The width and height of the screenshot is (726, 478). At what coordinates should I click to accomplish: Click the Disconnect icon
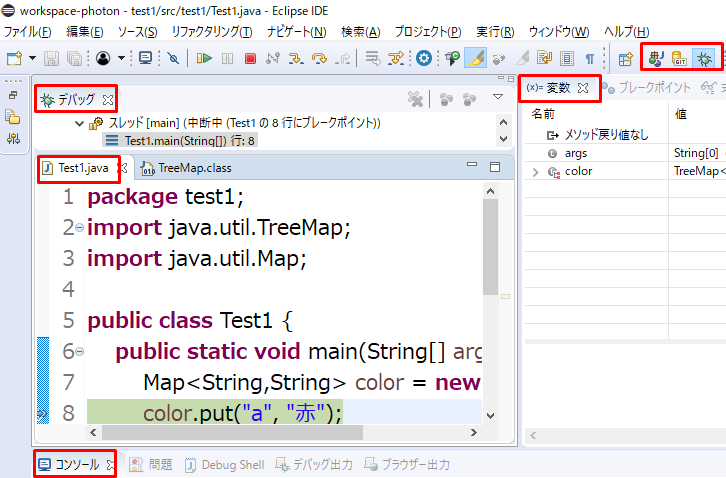[273, 58]
